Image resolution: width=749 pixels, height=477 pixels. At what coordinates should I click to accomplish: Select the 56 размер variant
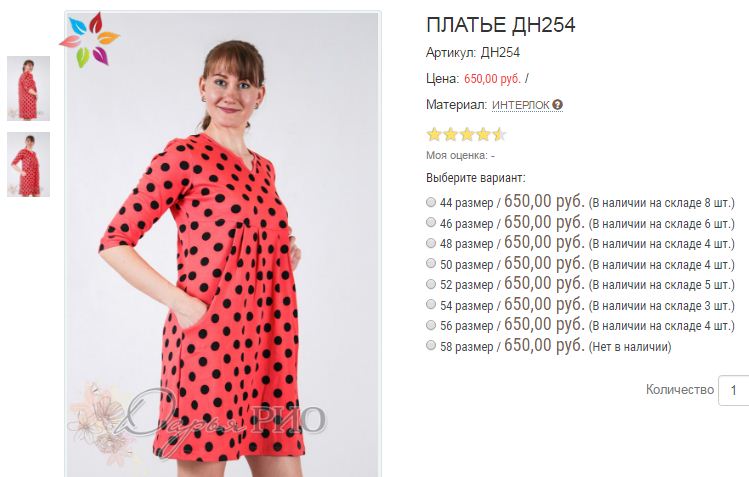tap(431, 325)
